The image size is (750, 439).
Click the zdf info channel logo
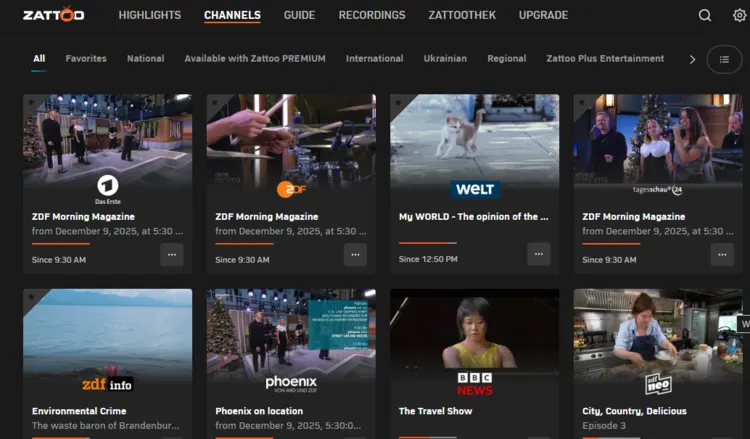click(108, 383)
